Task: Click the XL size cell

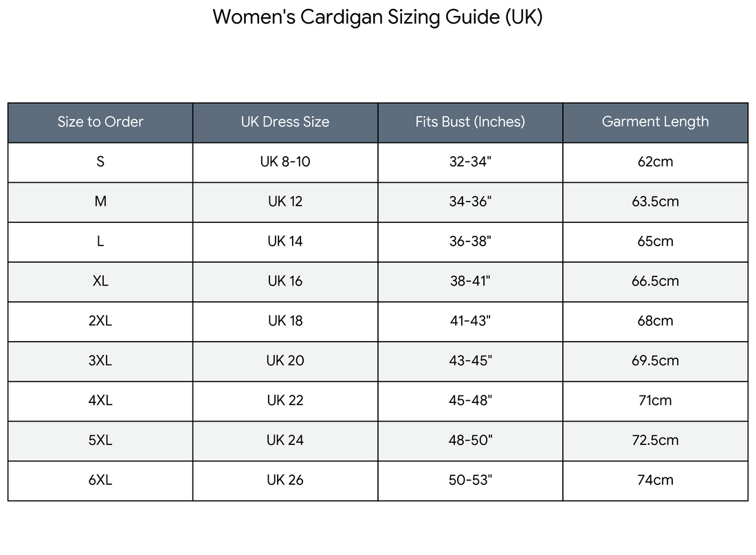Action: coord(100,282)
